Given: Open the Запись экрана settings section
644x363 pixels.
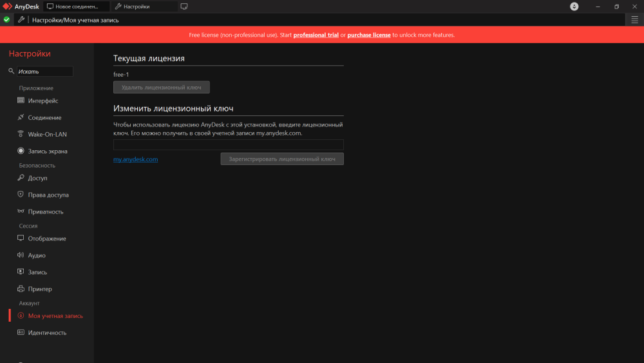Looking at the screenshot, I should coord(48,152).
